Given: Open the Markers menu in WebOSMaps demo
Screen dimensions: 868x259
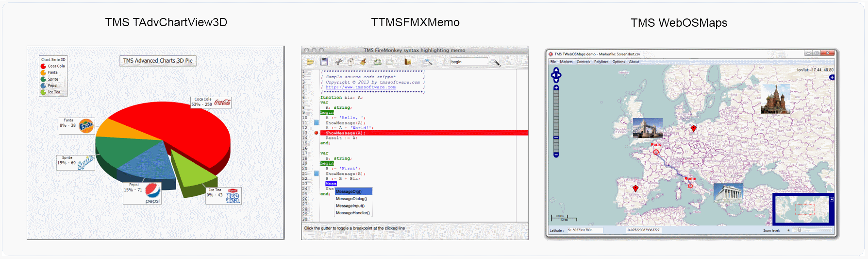Looking at the screenshot, I should pyautogui.click(x=566, y=62).
